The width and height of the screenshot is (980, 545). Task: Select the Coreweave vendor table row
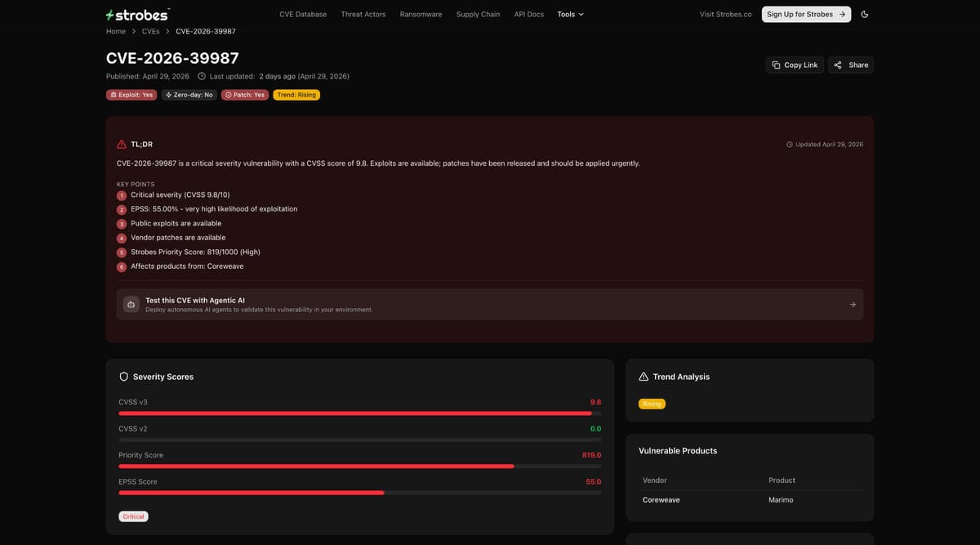click(x=750, y=499)
